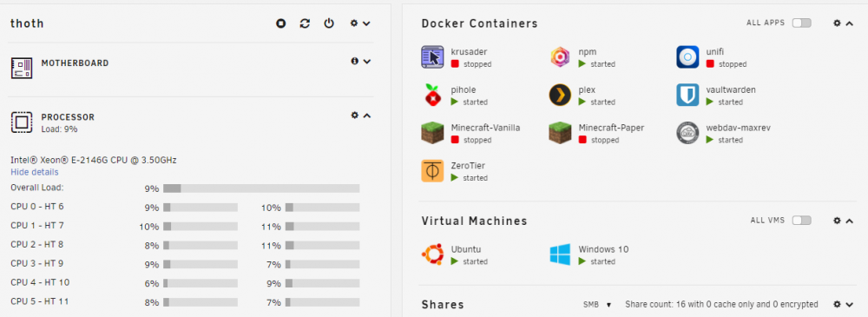
Task: Click the stop array icon beside thoth
Action: 280,23
